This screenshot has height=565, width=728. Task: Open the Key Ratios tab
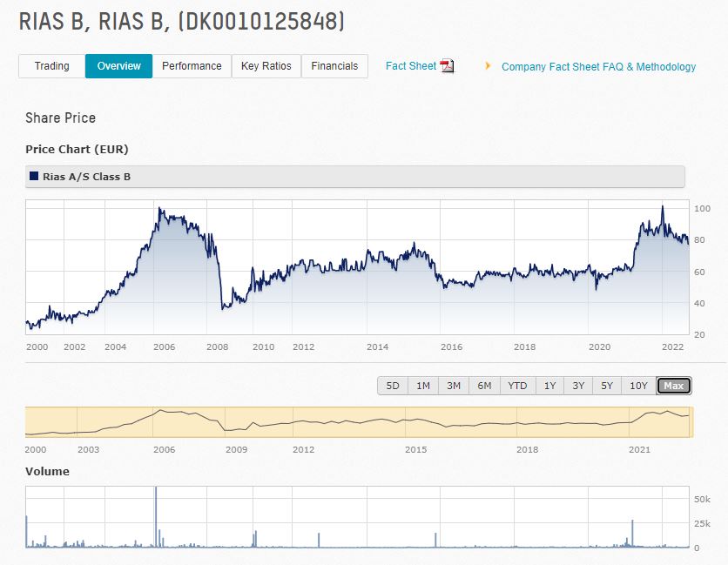(266, 65)
